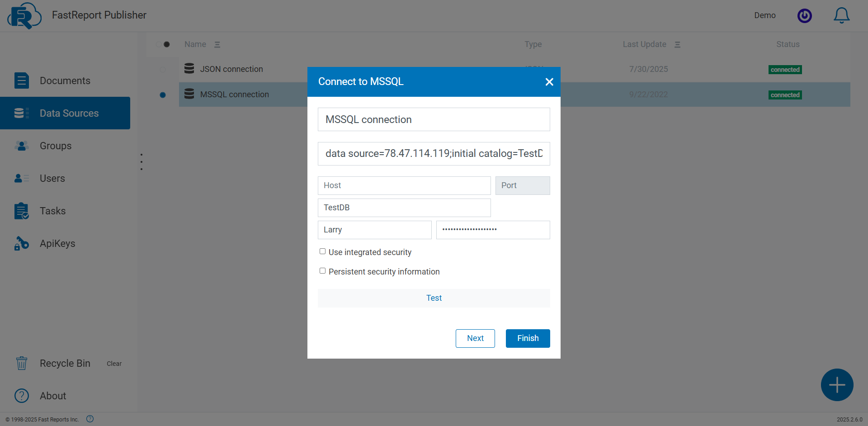
Task: Click the Demo user label
Action: click(x=765, y=15)
